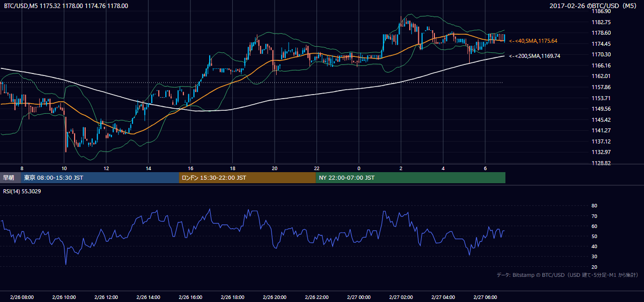This screenshot has height=302, width=644.
Task: Click the date label 2/26 16:00
Action: (x=190, y=297)
